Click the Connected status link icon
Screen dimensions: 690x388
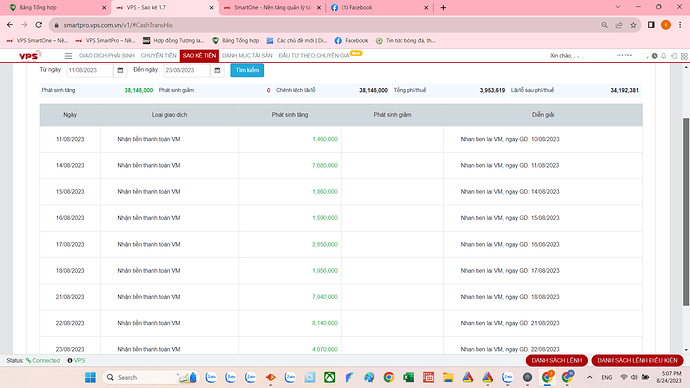(x=28, y=360)
